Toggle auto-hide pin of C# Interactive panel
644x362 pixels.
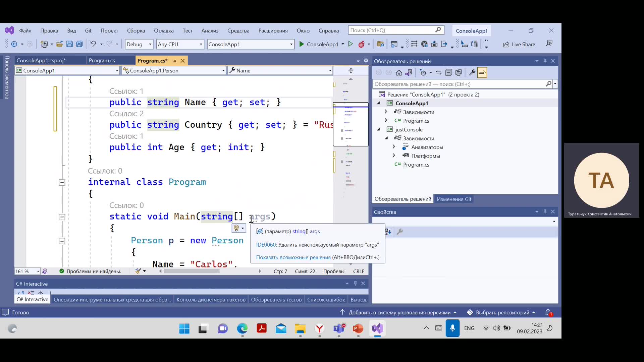(355, 284)
